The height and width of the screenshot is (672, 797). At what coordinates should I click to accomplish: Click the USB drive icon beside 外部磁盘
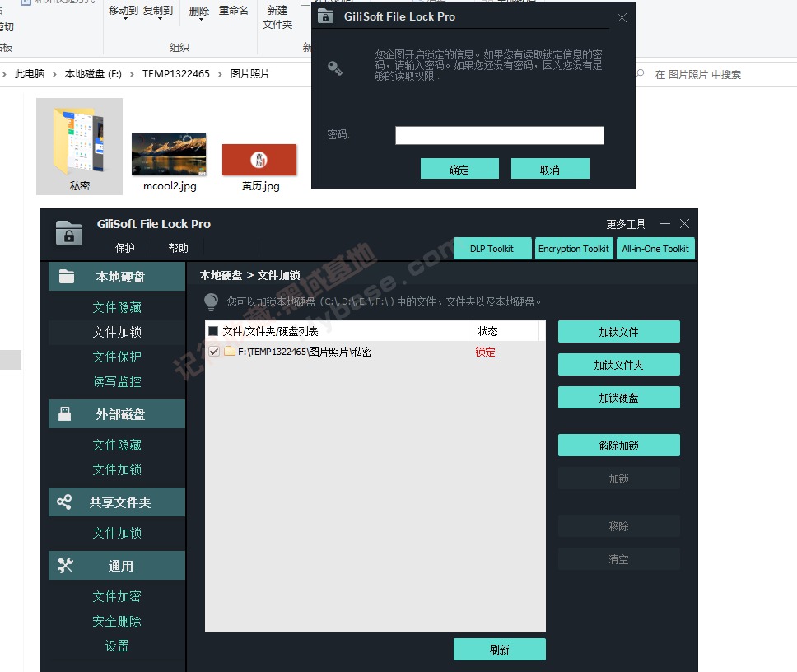64,413
